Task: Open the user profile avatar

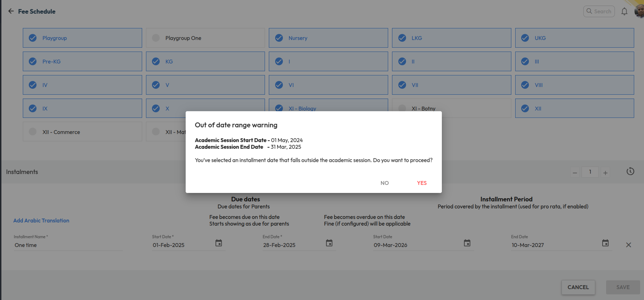Action: (639, 12)
